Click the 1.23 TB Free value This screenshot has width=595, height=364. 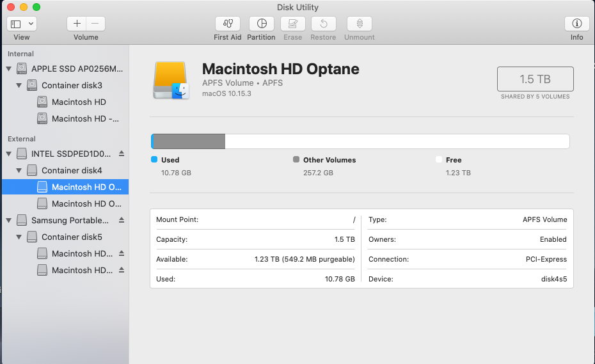[458, 173]
